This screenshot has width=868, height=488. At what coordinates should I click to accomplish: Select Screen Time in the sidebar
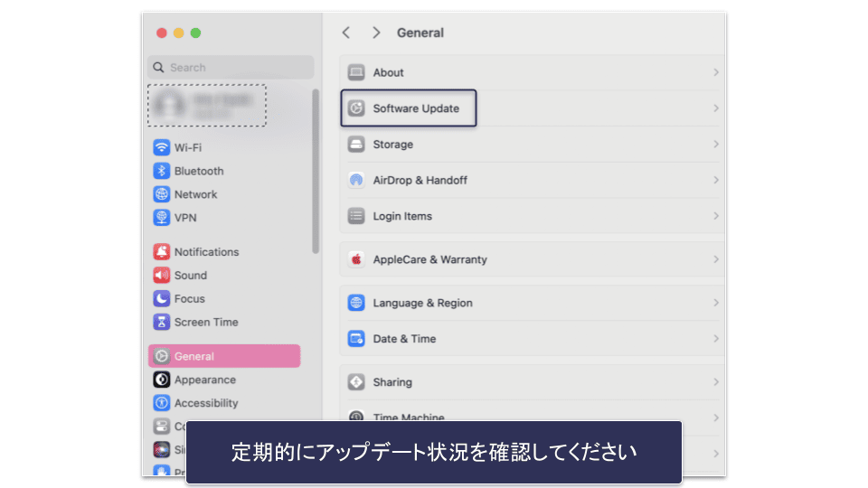pos(224,322)
